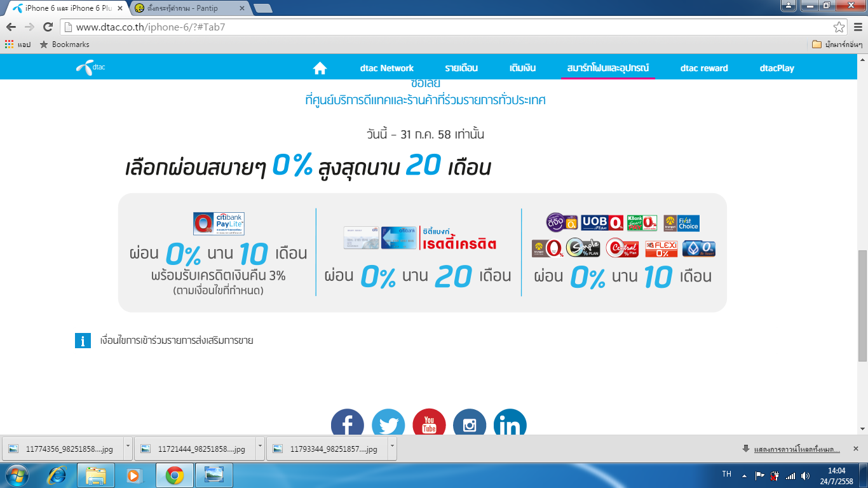Click show all downloads link
868x488 pixels.
(797, 449)
